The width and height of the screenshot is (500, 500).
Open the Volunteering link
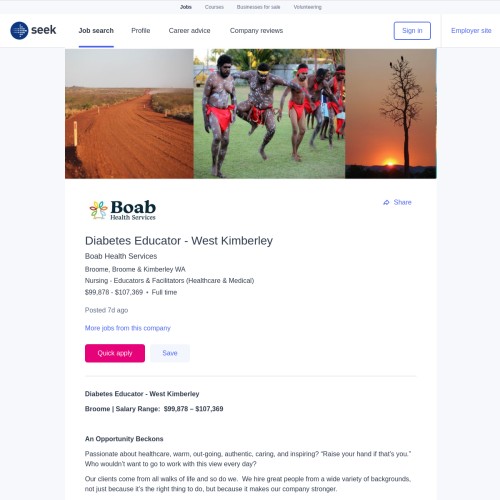pyautogui.click(x=307, y=7)
